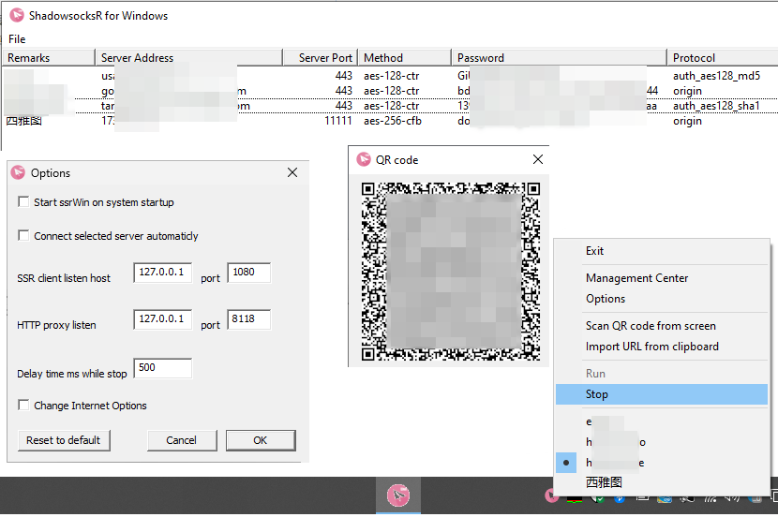Click the origin cell in the second server row
Image resolution: width=778 pixels, height=532 pixels.
[x=687, y=91]
